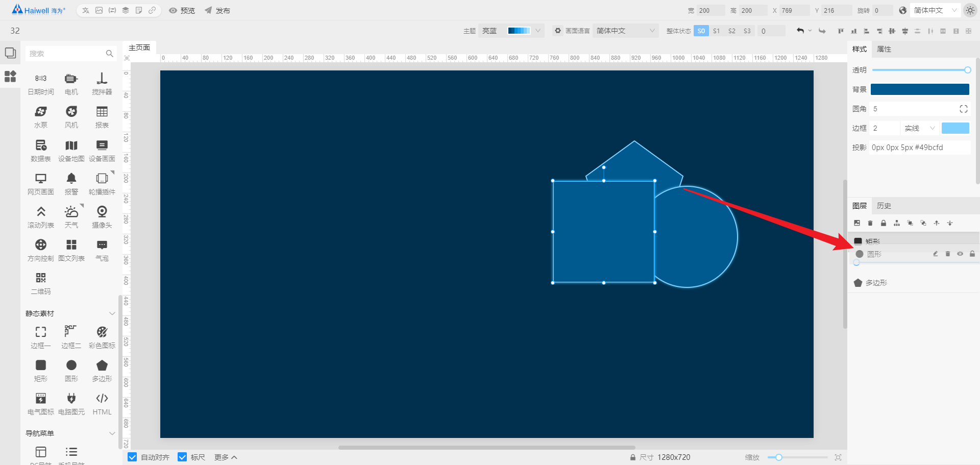The image size is (980, 465).
Task: Align selected objects to left
Action: click(866, 31)
